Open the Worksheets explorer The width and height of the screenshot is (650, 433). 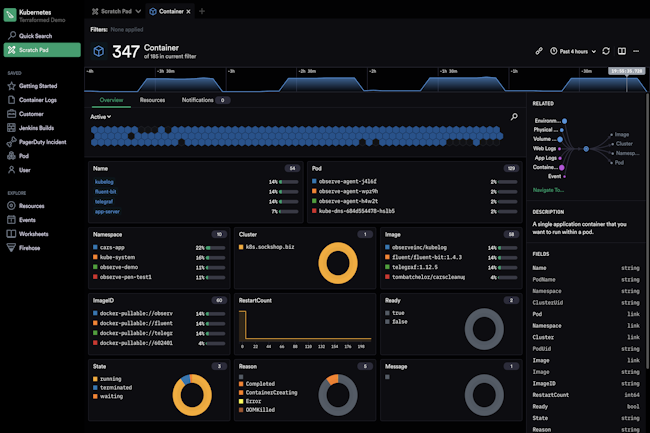34,233
